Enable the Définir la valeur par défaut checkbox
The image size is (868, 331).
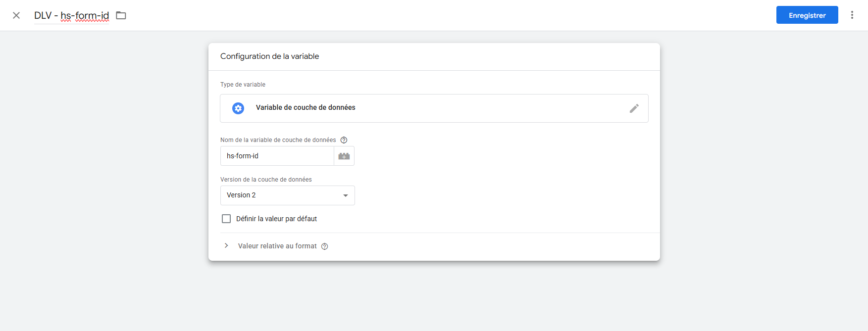226,219
